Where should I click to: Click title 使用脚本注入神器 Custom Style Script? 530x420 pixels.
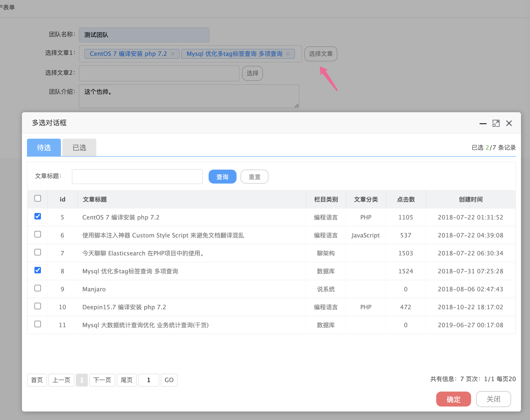(x=163, y=235)
